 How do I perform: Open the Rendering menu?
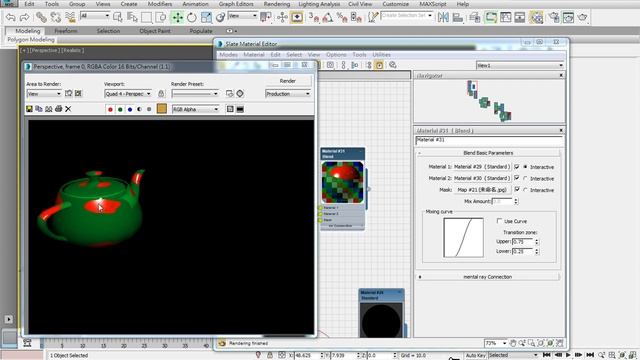(x=277, y=4)
